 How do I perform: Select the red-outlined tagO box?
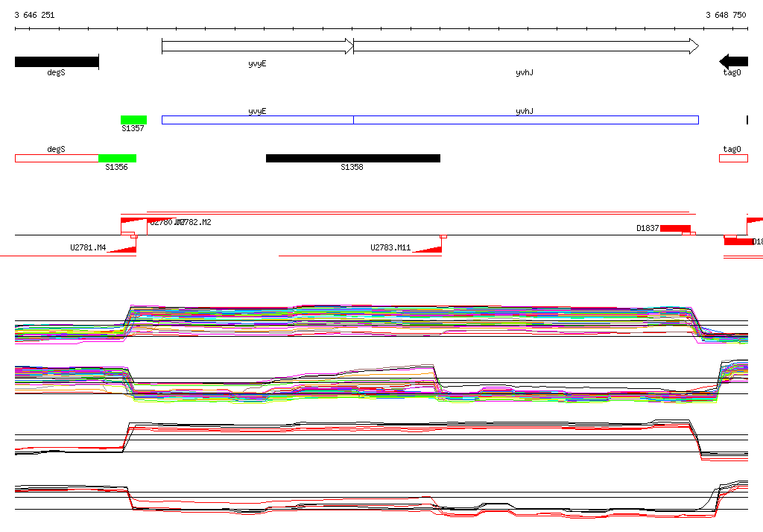733,158
